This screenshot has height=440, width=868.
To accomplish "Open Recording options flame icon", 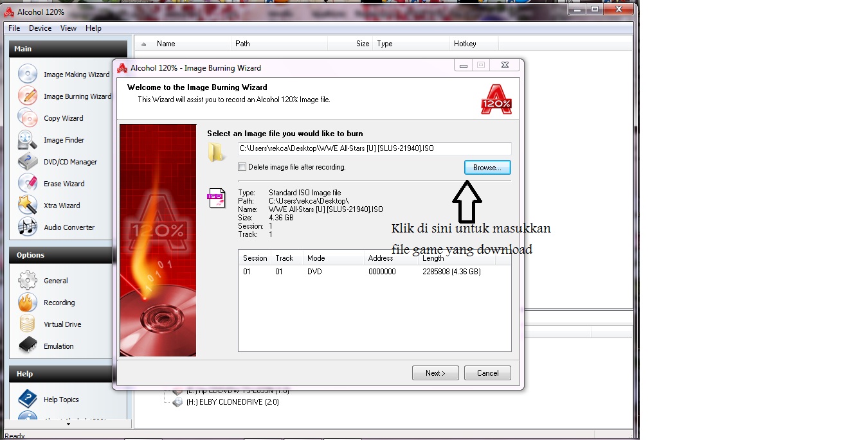I will click(x=28, y=303).
